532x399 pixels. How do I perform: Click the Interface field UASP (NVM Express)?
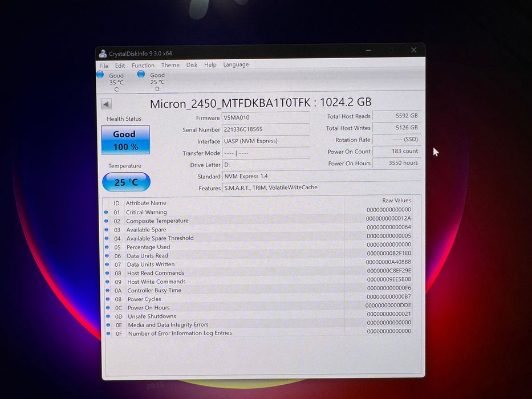[x=265, y=141]
